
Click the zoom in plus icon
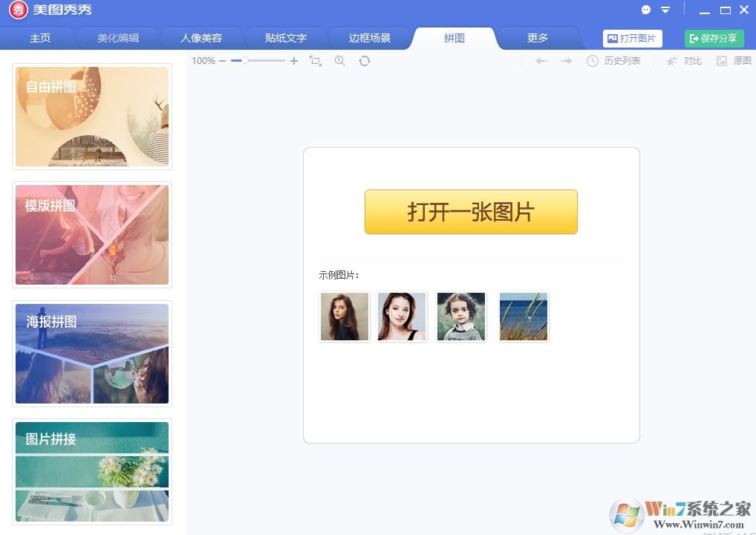294,61
